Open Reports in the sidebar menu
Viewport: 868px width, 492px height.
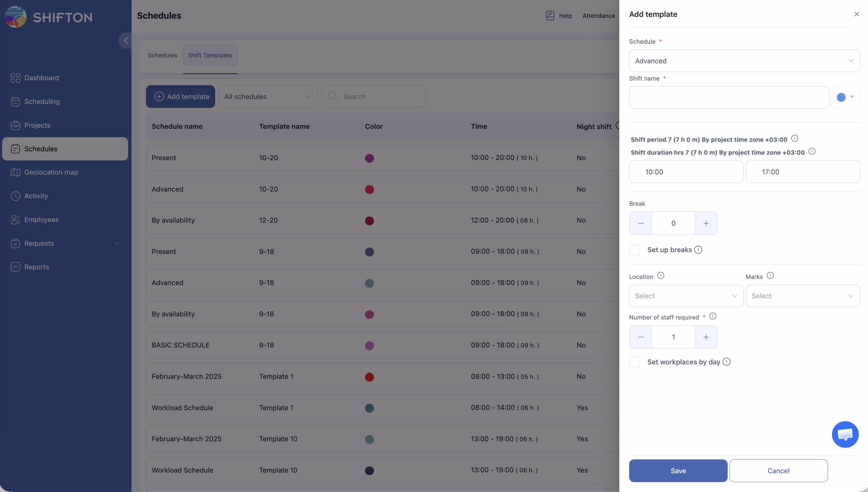tap(37, 267)
